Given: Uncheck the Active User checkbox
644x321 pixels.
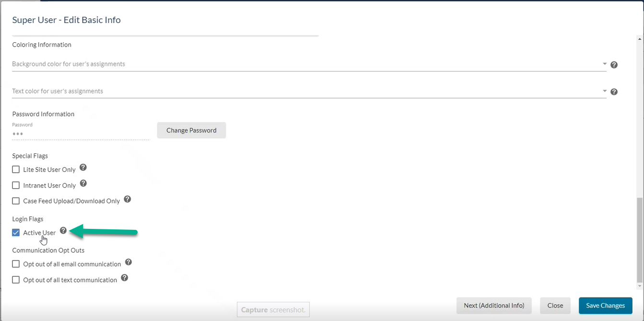Looking at the screenshot, I should (x=16, y=233).
